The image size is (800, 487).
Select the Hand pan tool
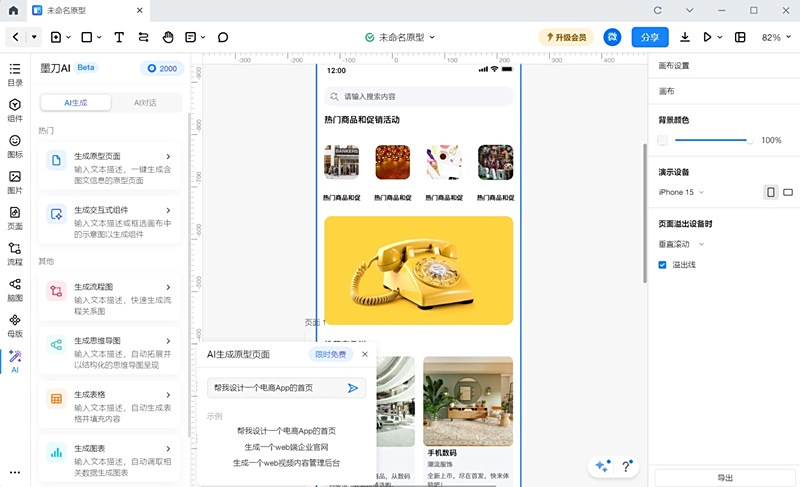pos(168,37)
